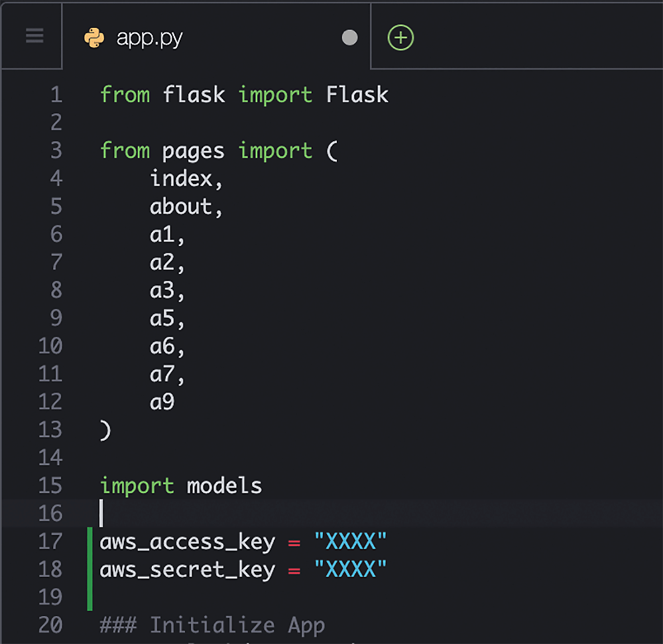Screen dimensions: 663x644
Task: Click a5, on line 9
Action: click(168, 319)
